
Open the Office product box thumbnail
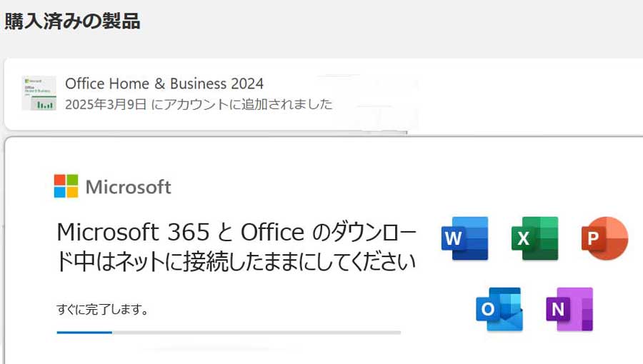39,93
